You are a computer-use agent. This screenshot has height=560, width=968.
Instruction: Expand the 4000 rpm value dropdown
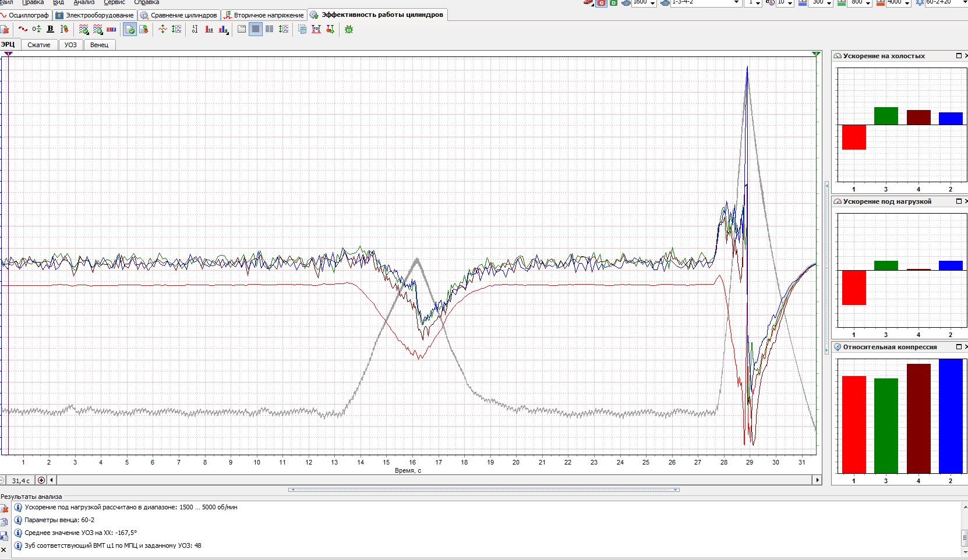click(x=907, y=3)
